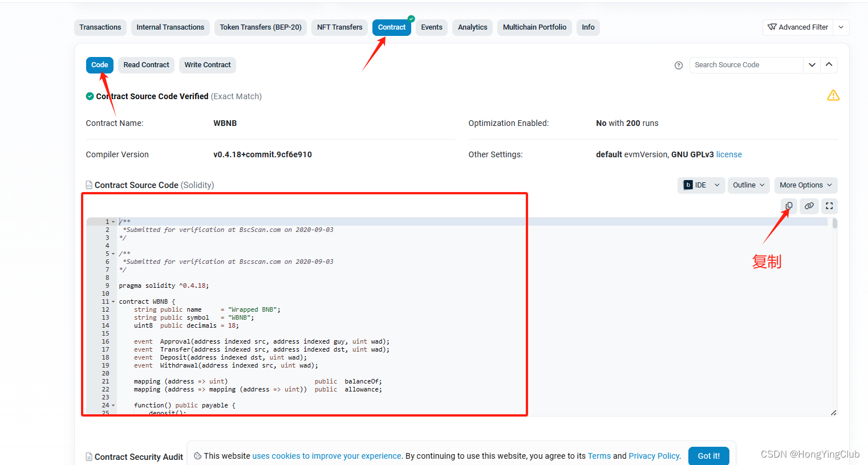
Task: Collapse contract WBNB fold at line 11
Action: click(113, 301)
